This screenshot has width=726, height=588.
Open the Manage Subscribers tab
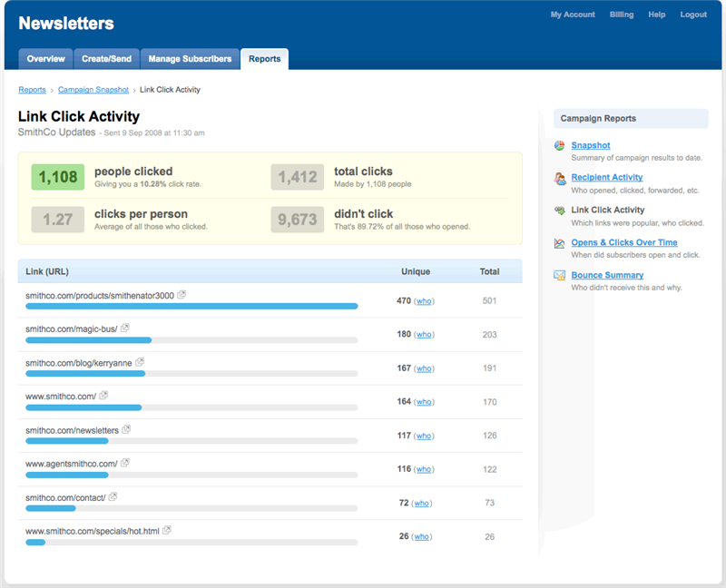[x=190, y=59]
